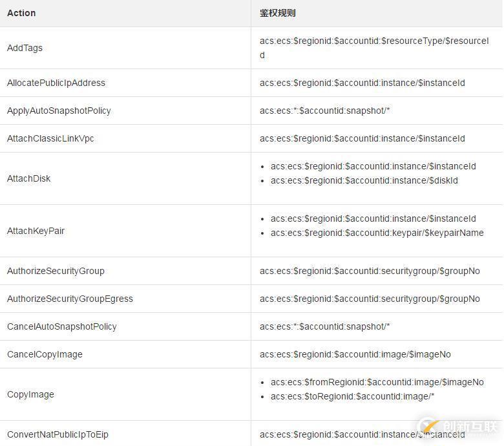504x446 pixels.
Task: Click the AllocatePublicIpAddress instance rule
Action: click(362, 83)
